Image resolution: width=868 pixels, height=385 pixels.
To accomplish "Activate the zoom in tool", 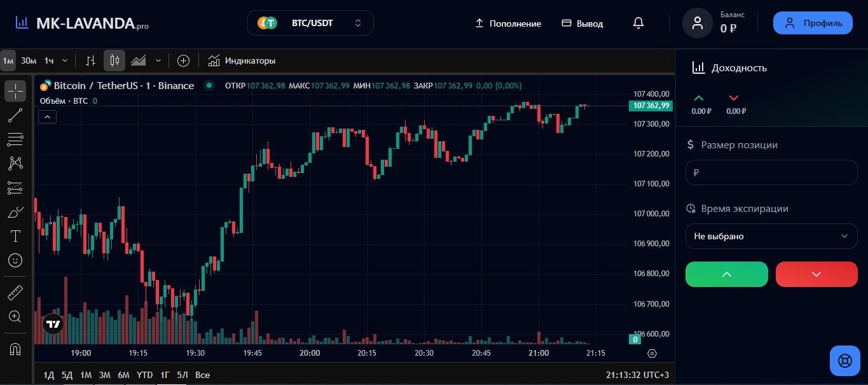I will pyautogui.click(x=15, y=316).
